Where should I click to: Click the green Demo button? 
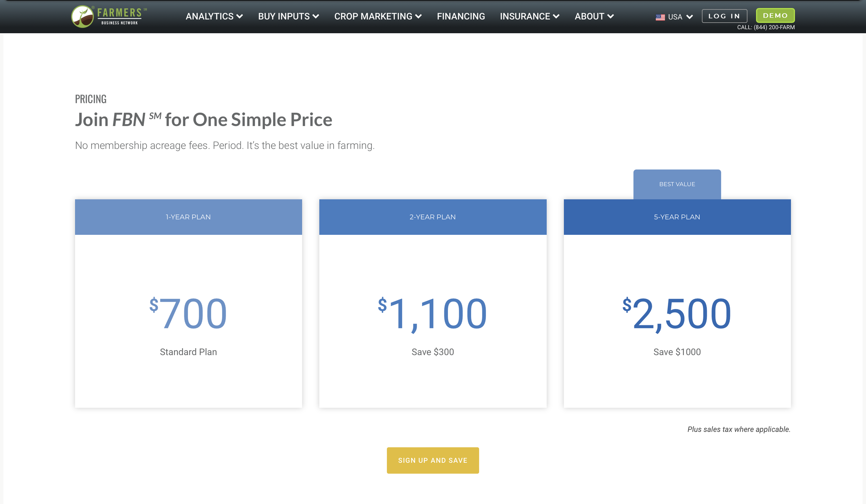(x=775, y=16)
